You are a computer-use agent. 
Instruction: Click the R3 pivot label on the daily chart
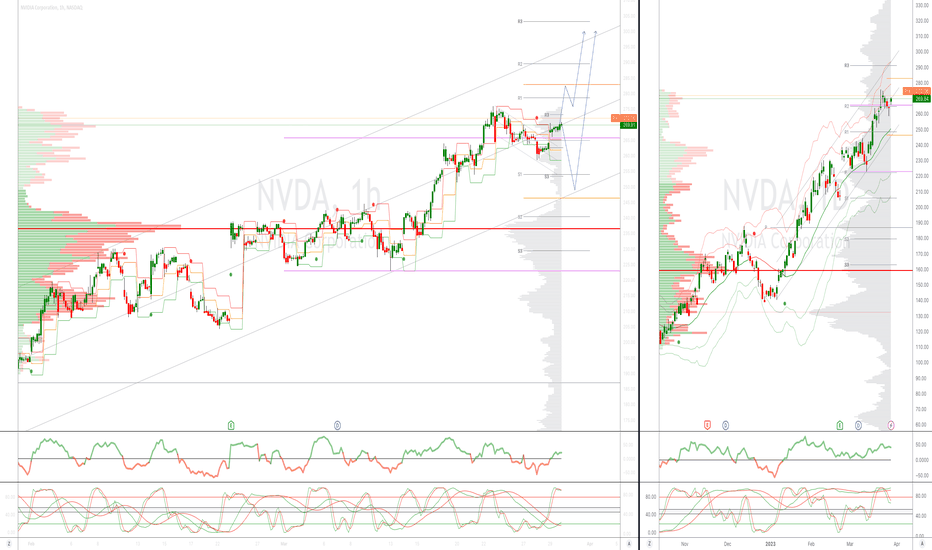click(x=846, y=65)
